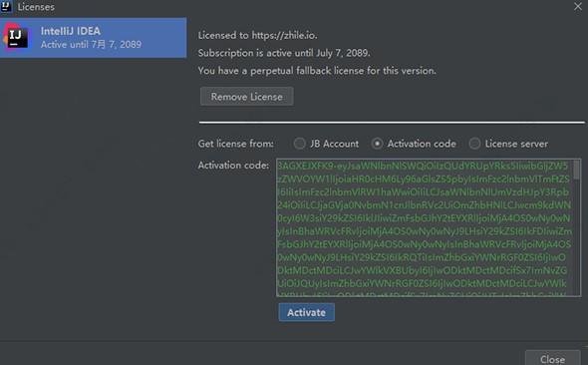Click the 'Activation code:' field label
Viewport: 588px width, 365px height.
tap(233, 166)
